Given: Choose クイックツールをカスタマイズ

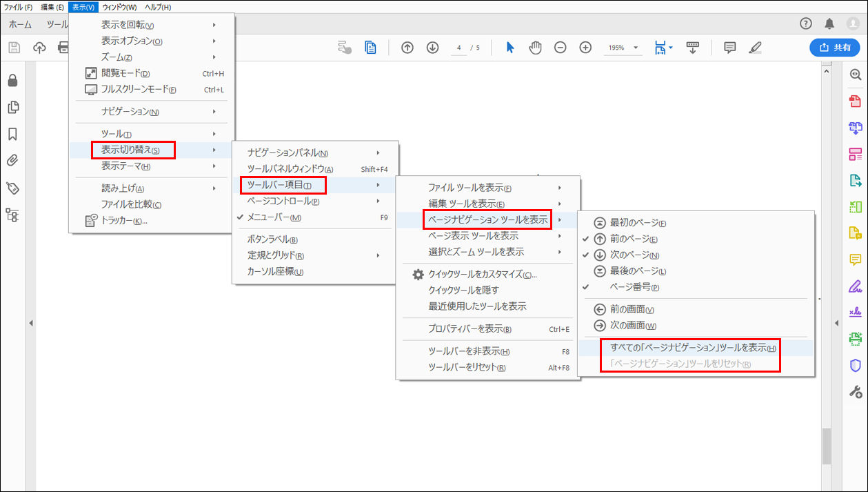Looking at the screenshot, I should coord(488,275).
